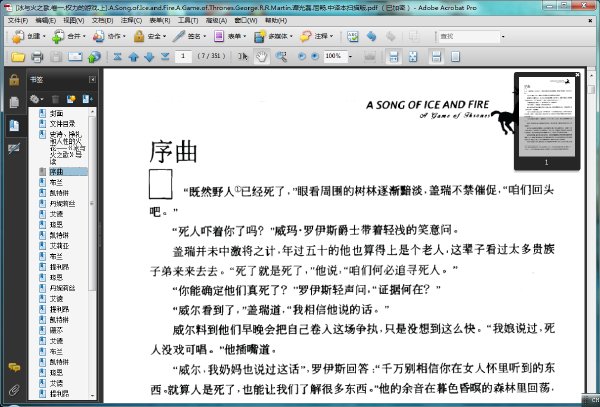The width and height of the screenshot is (600, 407).
Task: Click the page number input field
Action: coord(183,57)
